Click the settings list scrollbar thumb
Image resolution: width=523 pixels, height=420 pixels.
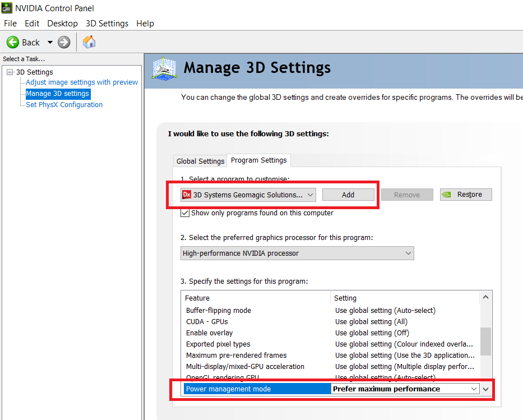click(485, 341)
